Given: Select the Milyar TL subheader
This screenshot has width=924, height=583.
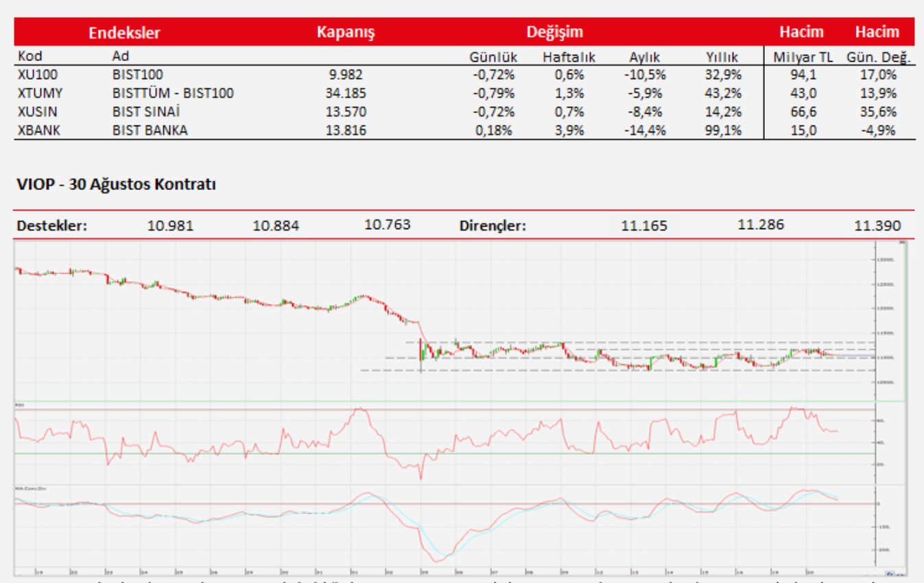Looking at the screenshot, I should click(803, 58).
